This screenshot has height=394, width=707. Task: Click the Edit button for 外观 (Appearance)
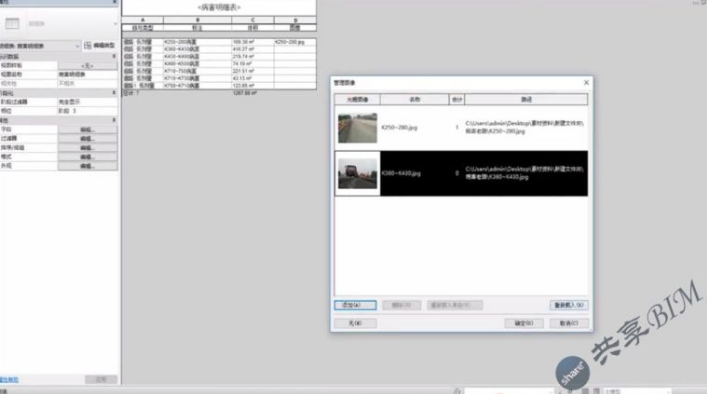pos(87,166)
